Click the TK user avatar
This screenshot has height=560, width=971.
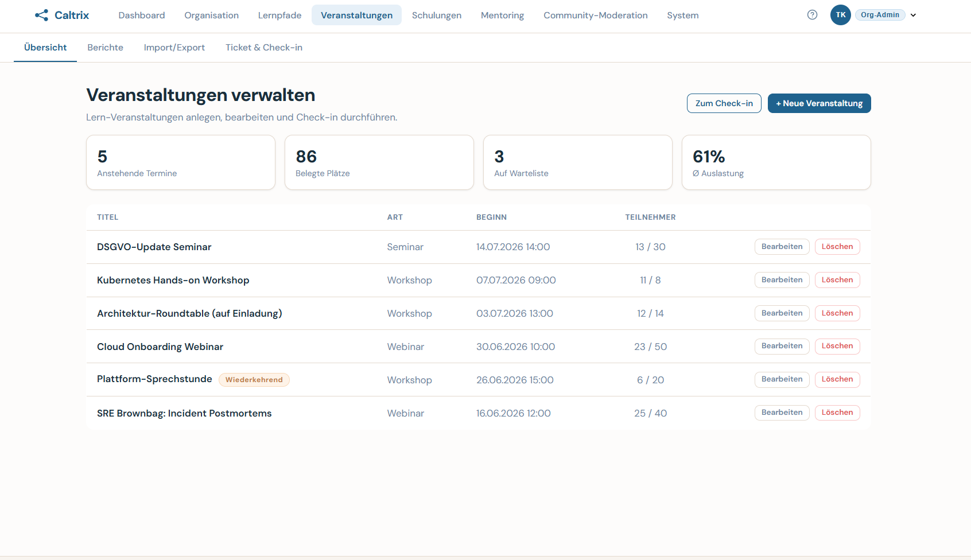pyautogui.click(x=840, y=15)
